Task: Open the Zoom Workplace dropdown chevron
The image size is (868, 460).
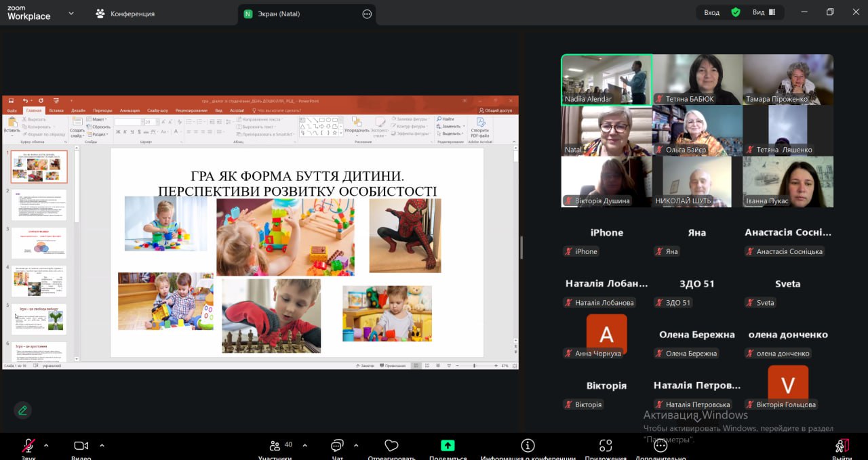Action: [x=71, y=13]
